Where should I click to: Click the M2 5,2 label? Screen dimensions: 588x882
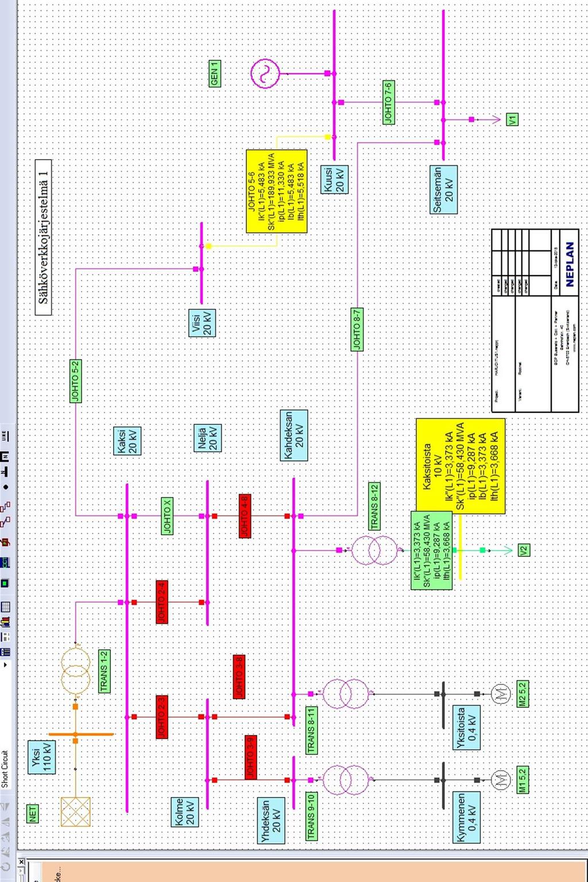coord(523,694)
